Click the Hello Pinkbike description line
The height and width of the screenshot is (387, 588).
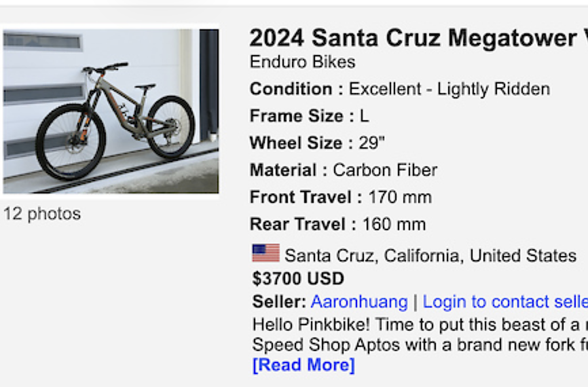[419, 324]
